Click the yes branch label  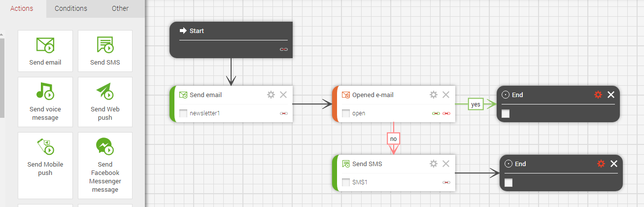(x=475, y=104)
